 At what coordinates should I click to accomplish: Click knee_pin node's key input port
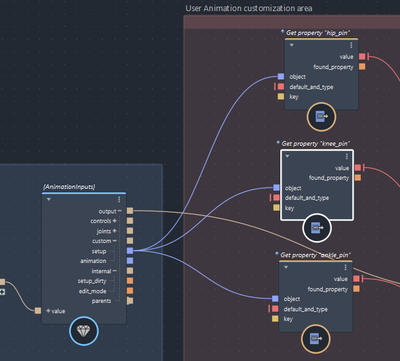276,208
